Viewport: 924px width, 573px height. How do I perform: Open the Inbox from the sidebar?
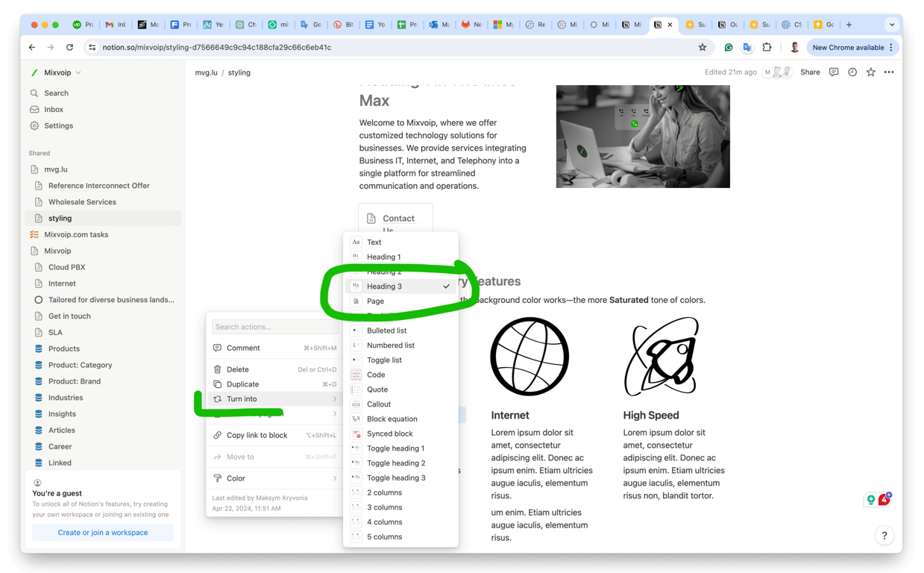pos(51,109)
